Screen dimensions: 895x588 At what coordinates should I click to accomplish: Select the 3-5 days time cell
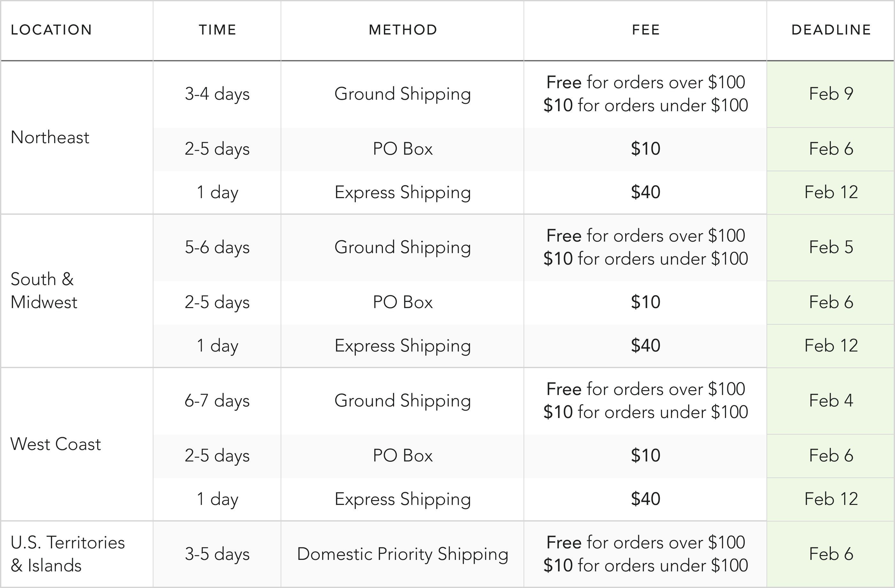pyautogui.click(x=217, y=554)
